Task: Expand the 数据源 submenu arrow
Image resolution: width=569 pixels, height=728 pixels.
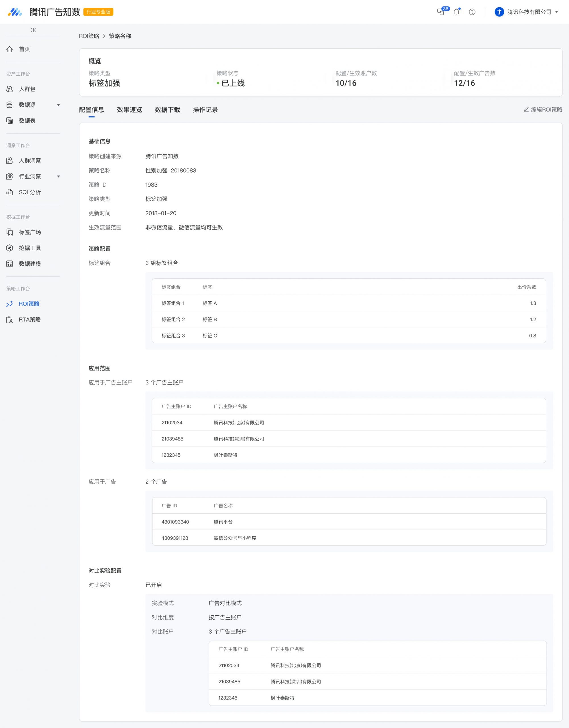Action: (x=58, y=105)
